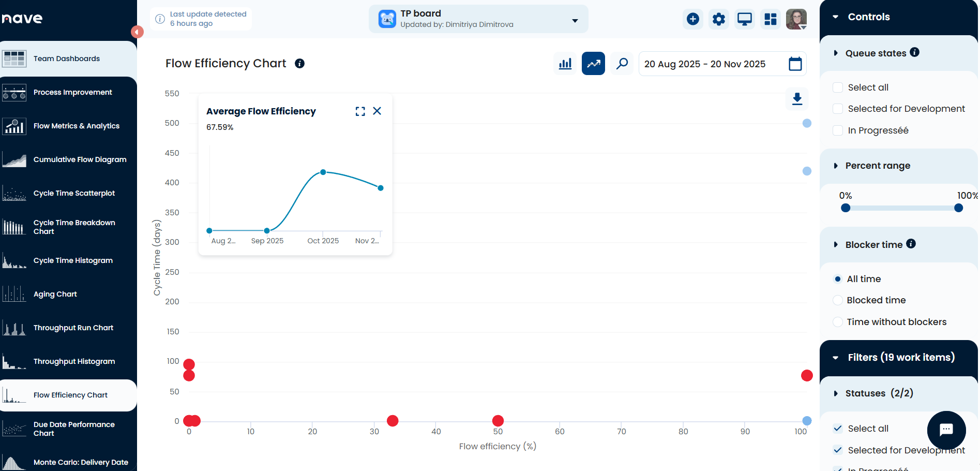The width and height of the screenshot is (980, 471).
Task: Click the trend line chart icon
Action: 593,64
